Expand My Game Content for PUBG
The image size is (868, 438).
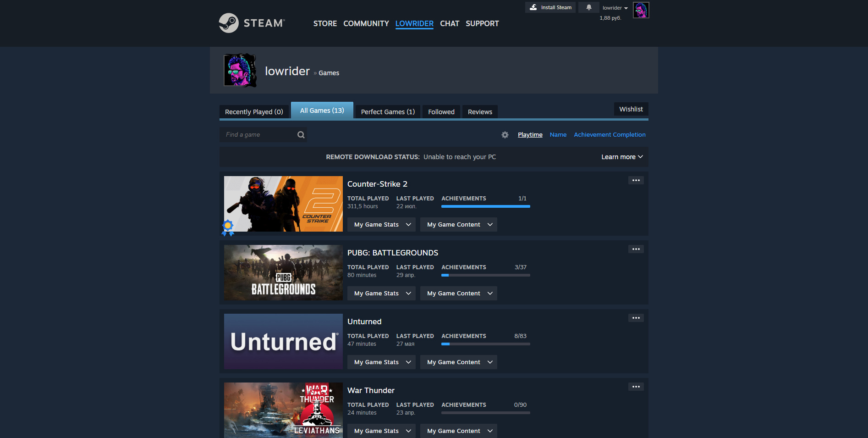click(x=459, y=294)
